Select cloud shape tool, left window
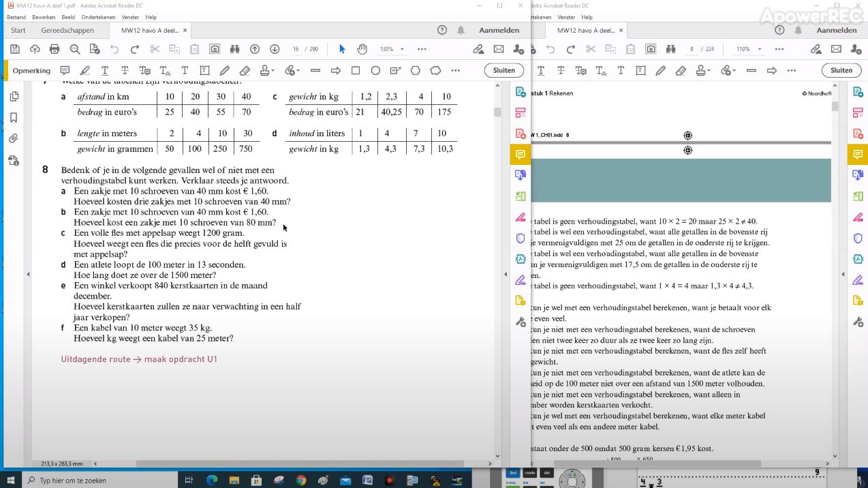The width and height of the screenshot is (868, 488). 435,70
